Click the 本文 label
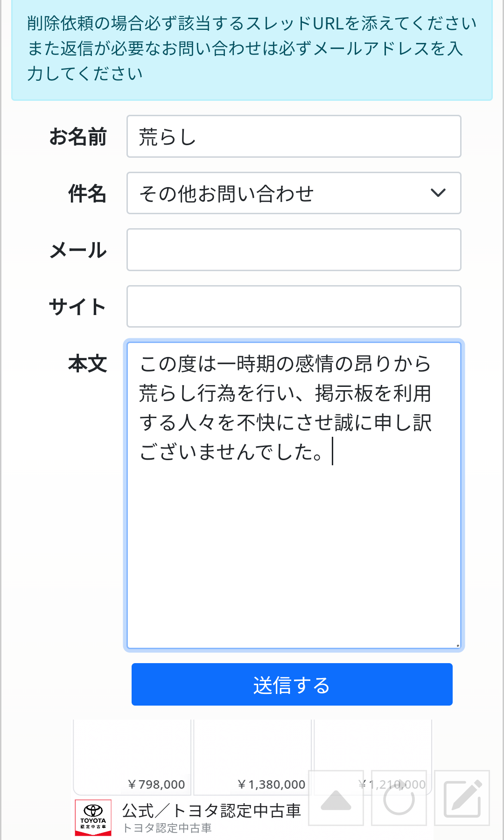The height and width of the screenshot is (840, 504). tap(87, 364)
